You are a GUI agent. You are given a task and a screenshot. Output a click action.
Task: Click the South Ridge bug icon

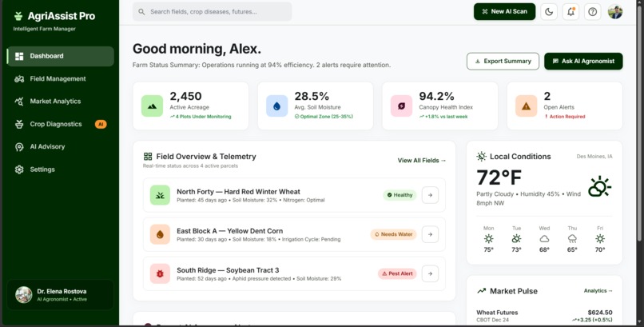point(160,273)
